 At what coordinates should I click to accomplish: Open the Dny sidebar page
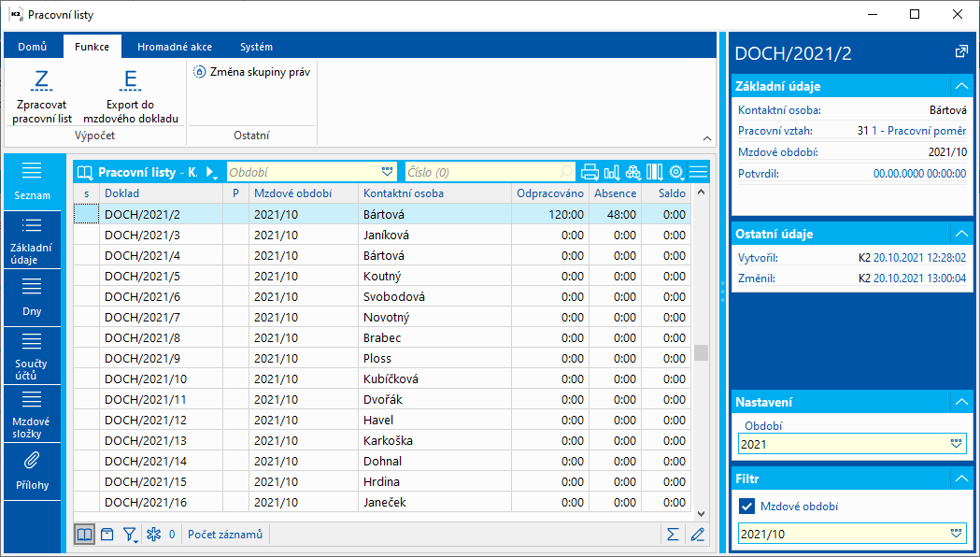coord(32,298)
